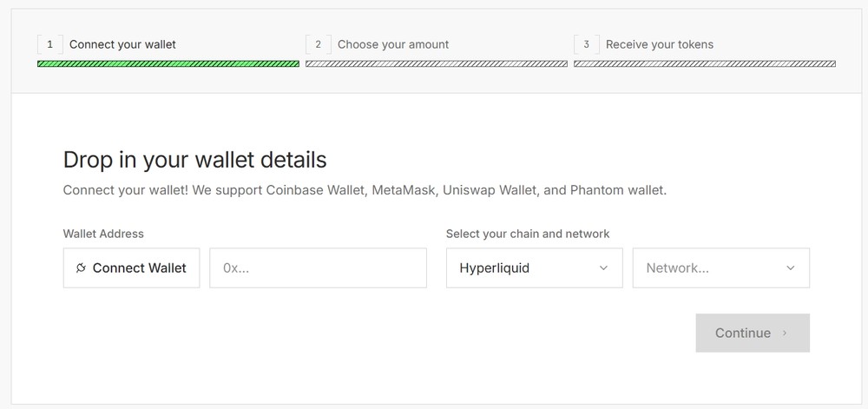The width and height of the screenshot is (868, 409).
Task: Click the arrow icon on the Continue button
Action: click(x=785, y=333)
